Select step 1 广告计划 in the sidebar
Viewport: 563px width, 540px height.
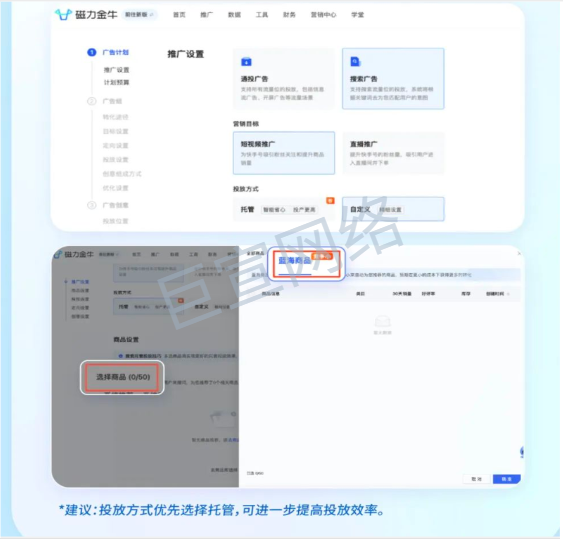pyautogui.click(x=108, y=52)
